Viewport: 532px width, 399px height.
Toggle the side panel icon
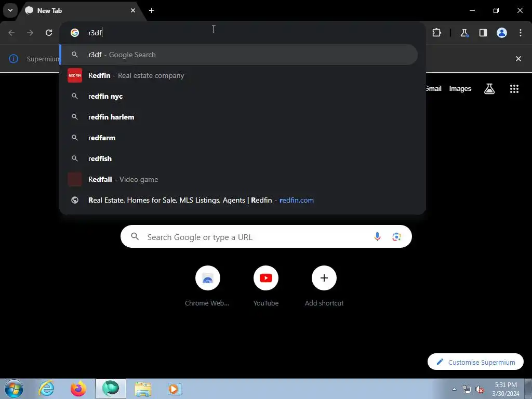click(483, 33)
